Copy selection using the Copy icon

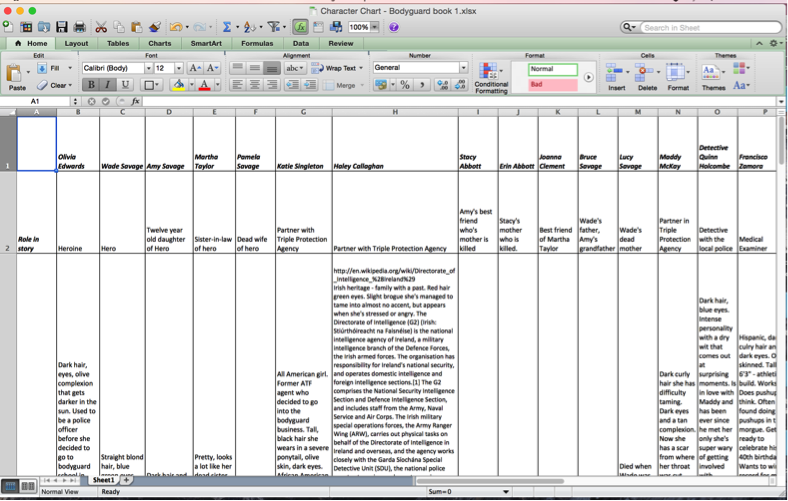click(119, 27)
